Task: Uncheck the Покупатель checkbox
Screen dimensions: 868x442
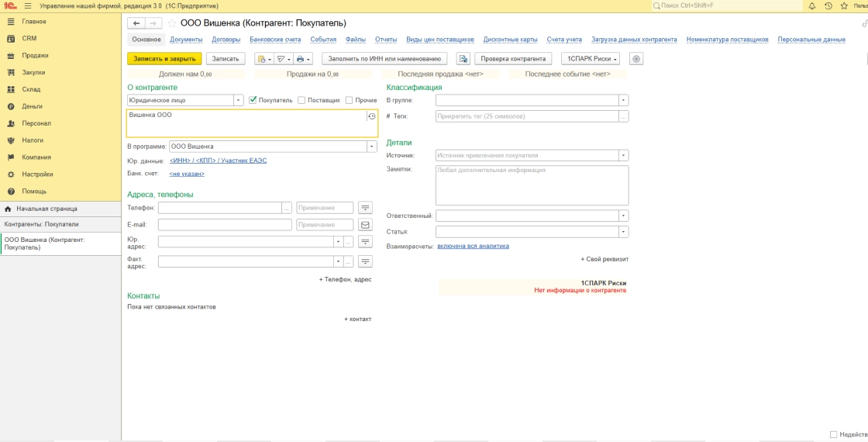Action: click(253, 100)
